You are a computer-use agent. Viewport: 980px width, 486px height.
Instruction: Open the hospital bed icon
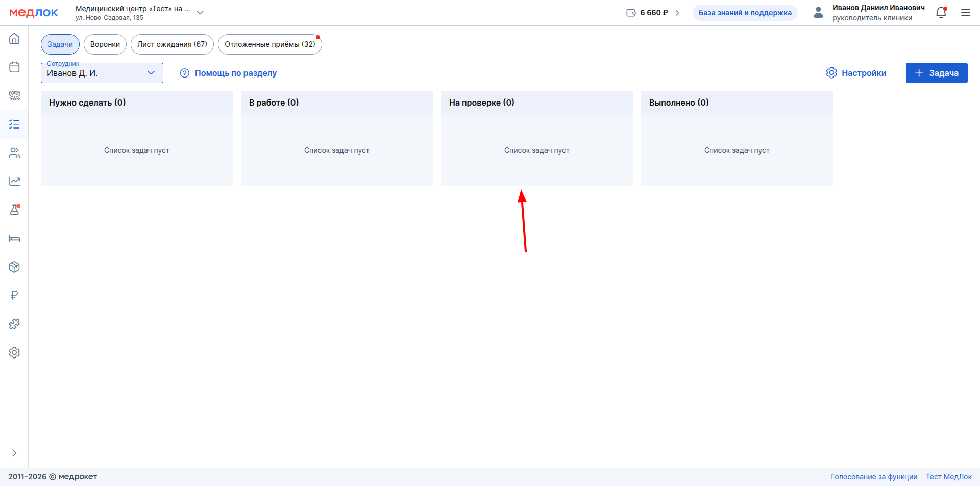pyautogui.click(x=14, y=239)
